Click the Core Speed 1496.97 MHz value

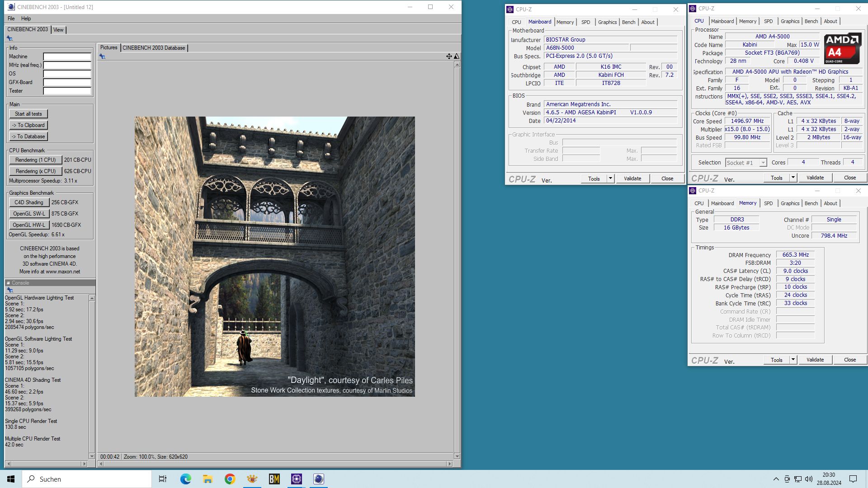click(x=747, y=121)
